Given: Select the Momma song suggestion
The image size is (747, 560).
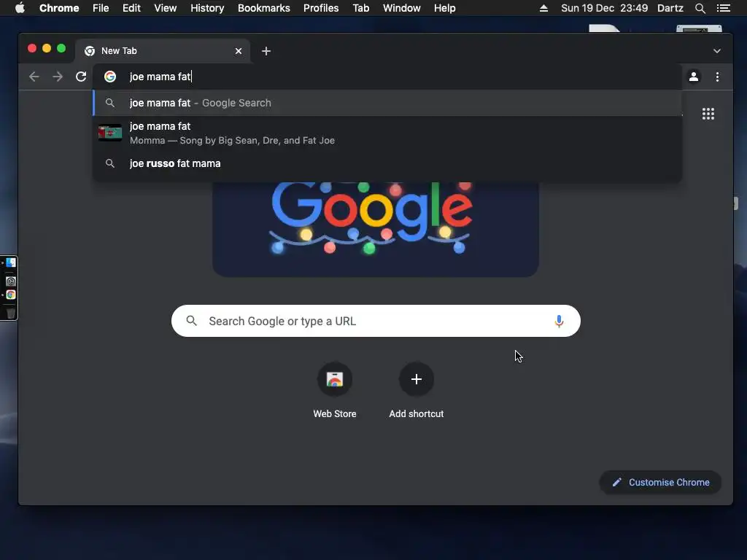Looking at the screenshot, I should [x=387, y=133].
